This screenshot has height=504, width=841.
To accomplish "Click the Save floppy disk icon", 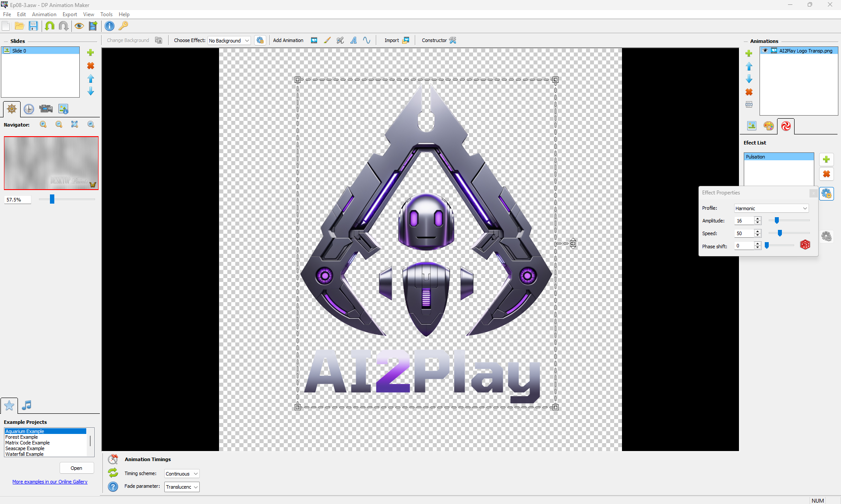I will pyautogui.click(x=33, y=26).
